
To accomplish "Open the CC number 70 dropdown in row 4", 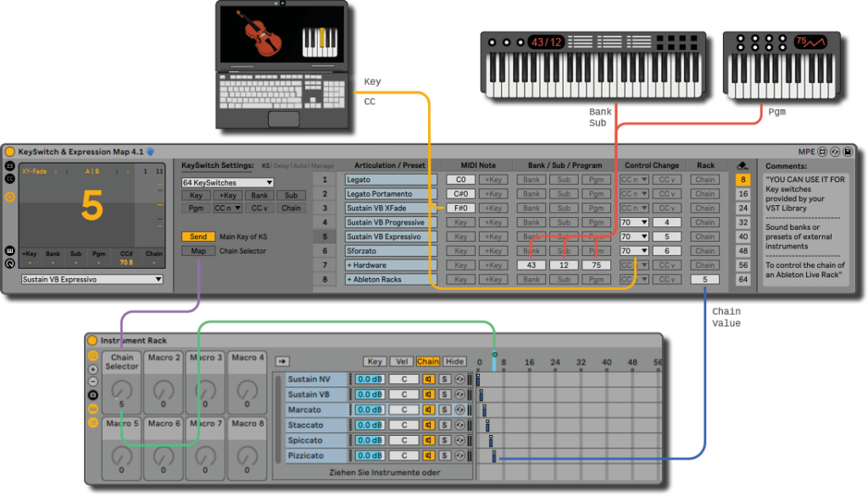I will click(x=634, y=222).
